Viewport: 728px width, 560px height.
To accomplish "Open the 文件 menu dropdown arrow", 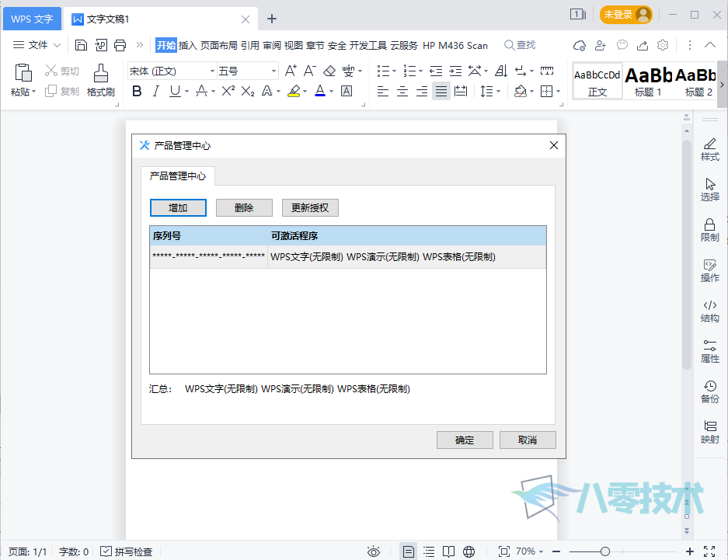I will (x=57, y=45).
